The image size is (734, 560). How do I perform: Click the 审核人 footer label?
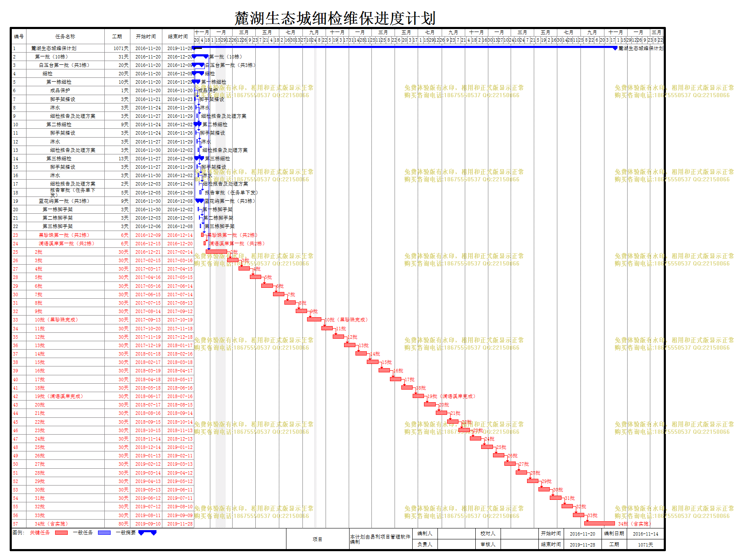(x=488, y=544)
